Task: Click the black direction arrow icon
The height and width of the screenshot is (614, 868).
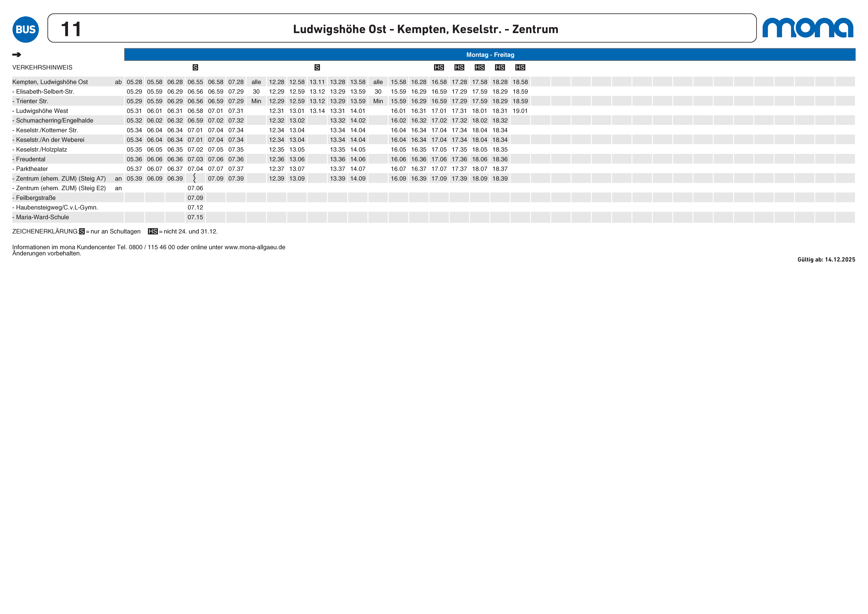Action: pyautogui.click(x=17, y=55)
